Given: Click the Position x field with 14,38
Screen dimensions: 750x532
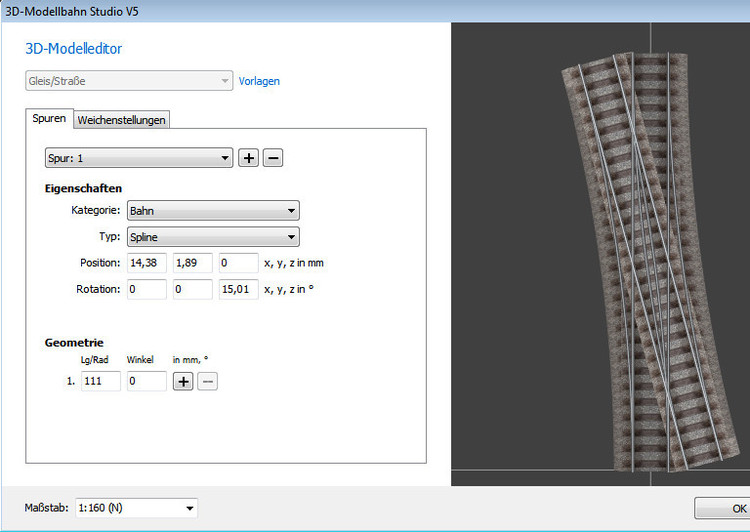Looking at the screenshot, I should pyautogui.click(x=147, y=263).
